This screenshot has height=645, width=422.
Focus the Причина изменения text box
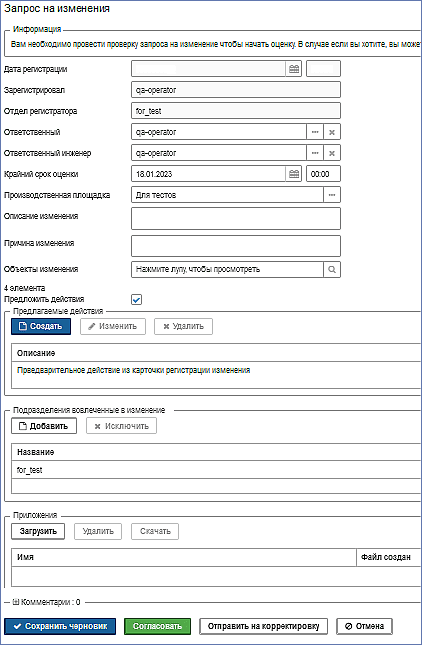coord(236,246)
